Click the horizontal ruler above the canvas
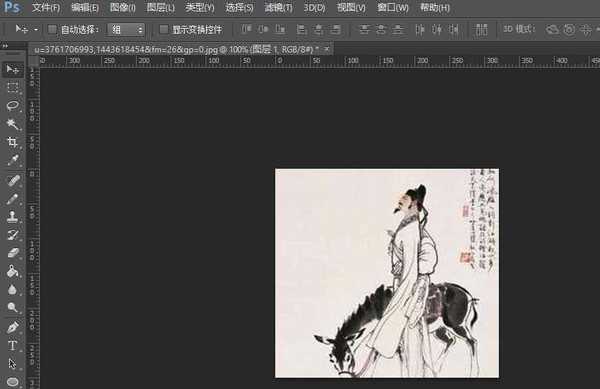600x389 pixels. [320, 61]
